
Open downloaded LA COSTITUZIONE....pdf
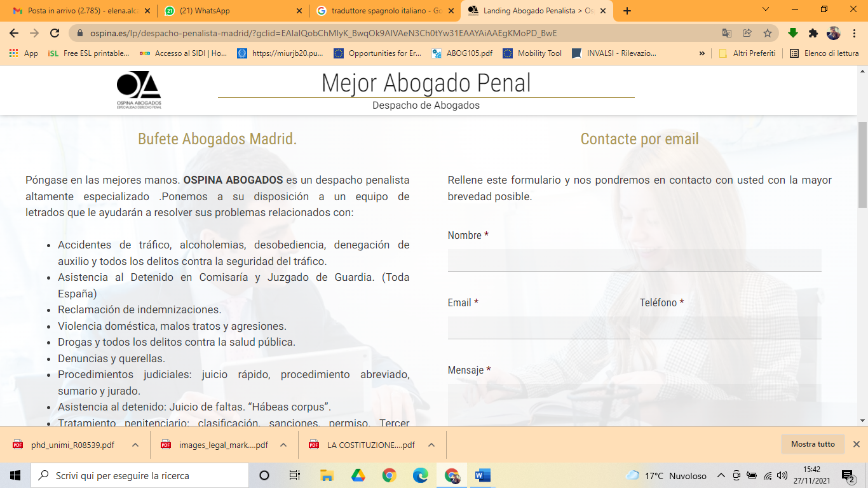coord(363,445)
